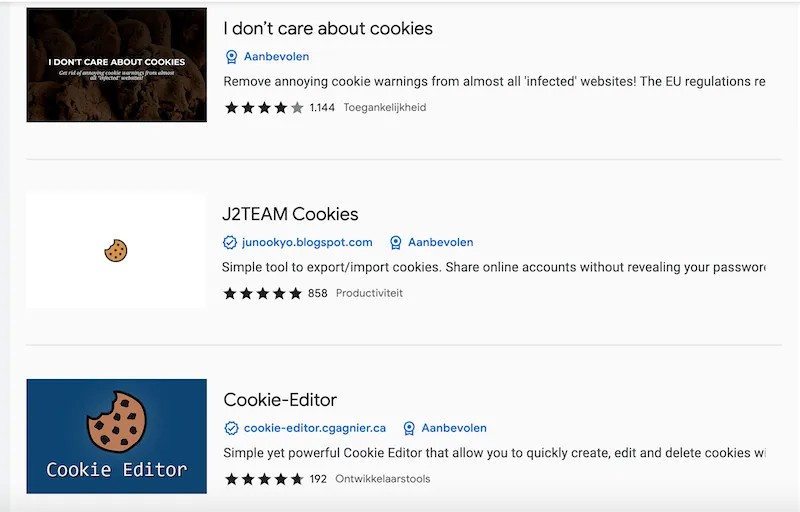Click the Toegankelijkheid category label
This screenshot has width=800, height=512.
coord(385,108)
